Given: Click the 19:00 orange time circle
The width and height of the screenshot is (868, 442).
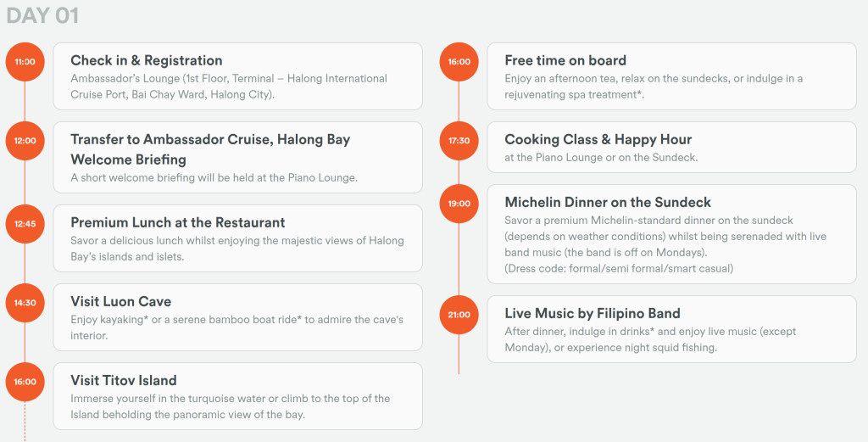Looking at the screenshot, I should coord(459,204).
